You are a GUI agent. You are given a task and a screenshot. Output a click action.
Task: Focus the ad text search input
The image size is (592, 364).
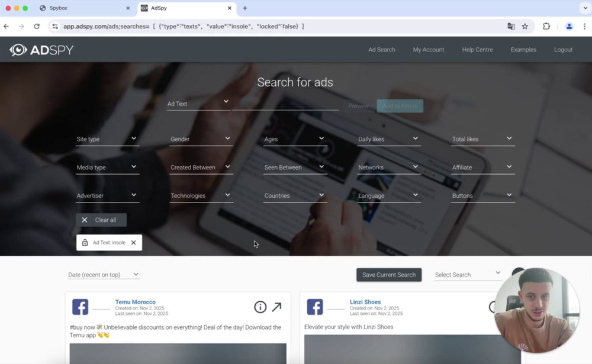[x=285, y=105]
